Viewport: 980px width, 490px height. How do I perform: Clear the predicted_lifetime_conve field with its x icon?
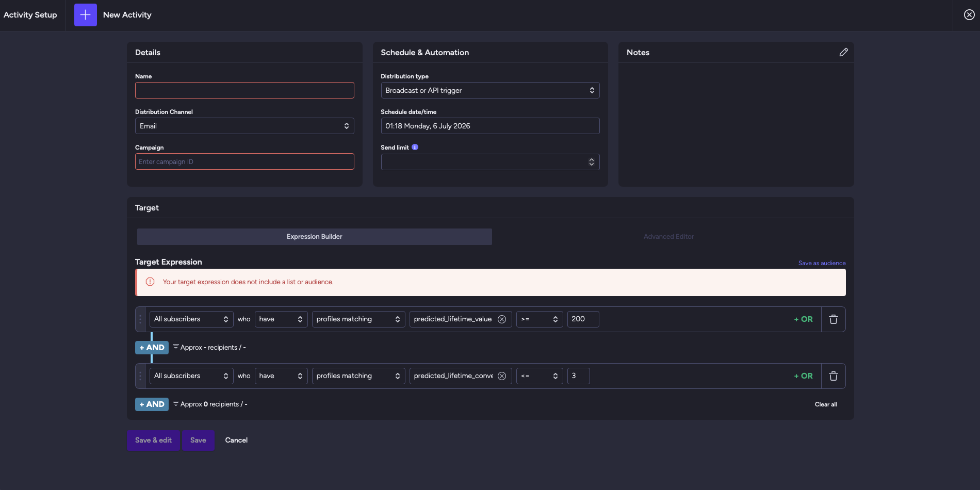click(501, 376)
